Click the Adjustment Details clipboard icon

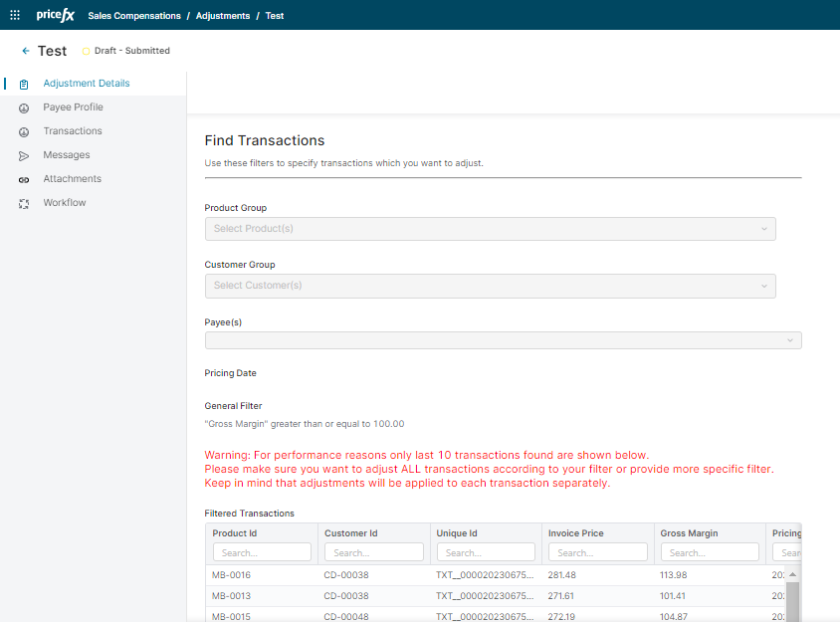24,85
